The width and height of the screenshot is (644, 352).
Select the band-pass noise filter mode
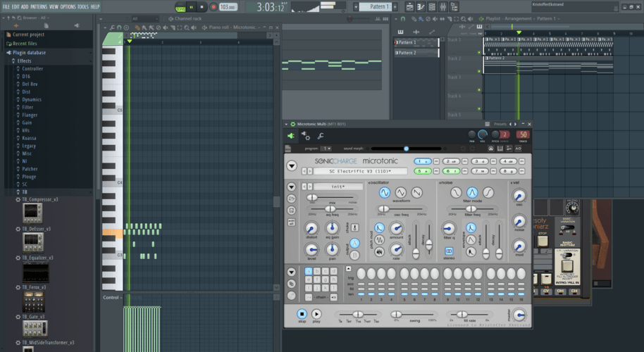[472, 192]
